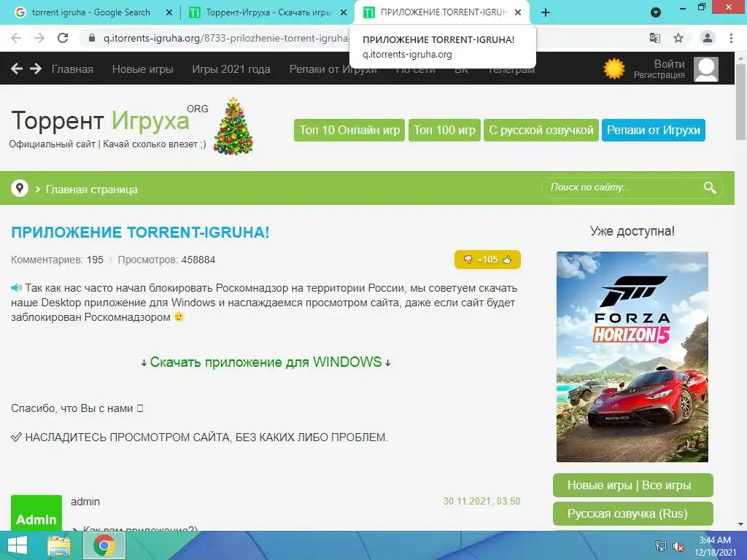Screen dimensions: 747x560
Task: Open Игры 2021 года menu item
Action: [231, 69]
